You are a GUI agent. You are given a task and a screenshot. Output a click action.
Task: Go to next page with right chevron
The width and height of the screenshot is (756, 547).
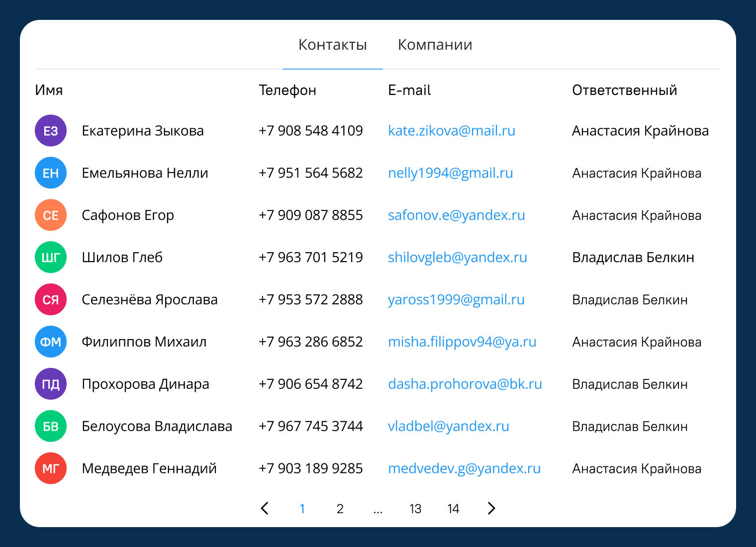[x=491, y=508]
